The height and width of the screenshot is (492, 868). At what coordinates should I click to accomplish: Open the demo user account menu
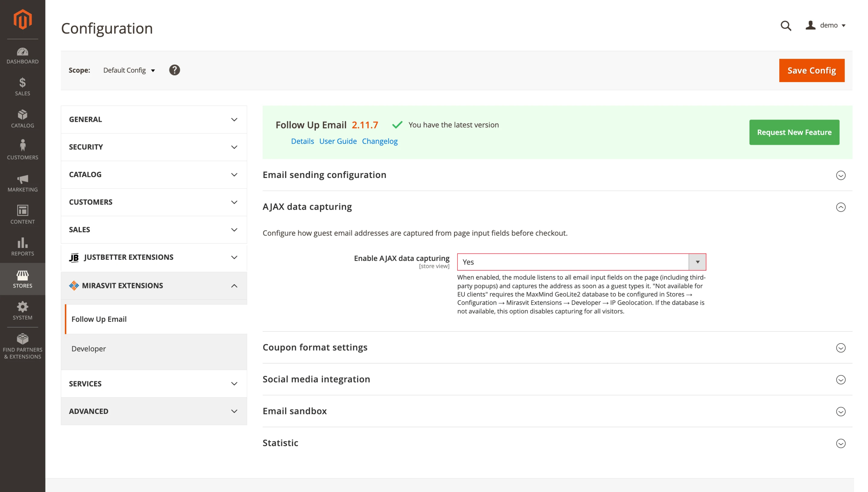point(825,25)
